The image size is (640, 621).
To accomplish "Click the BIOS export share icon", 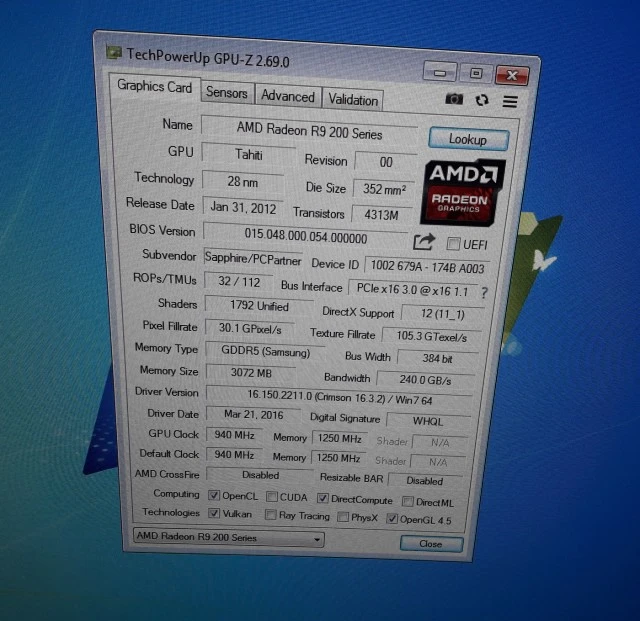I will click(x=424, y=242).
